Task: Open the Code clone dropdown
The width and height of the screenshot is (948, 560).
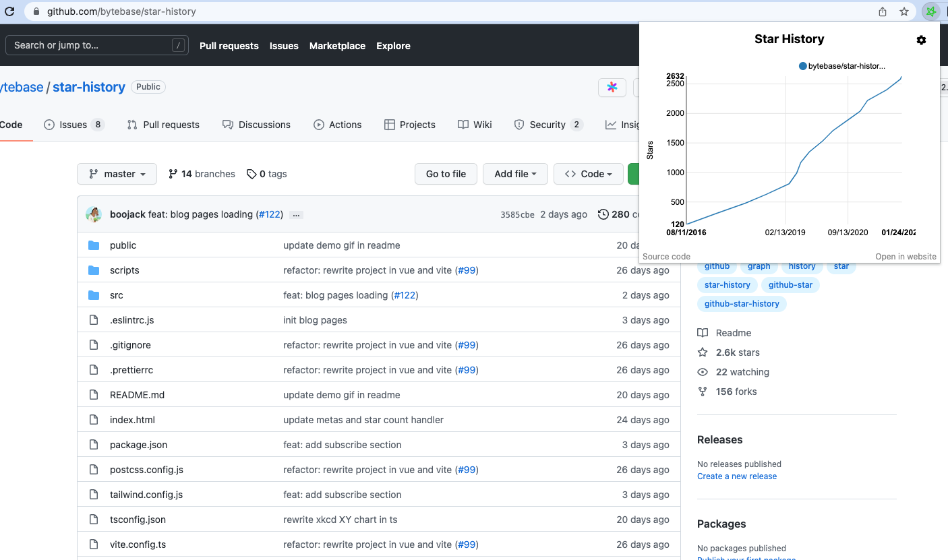Action: click(x=588, y=174)
